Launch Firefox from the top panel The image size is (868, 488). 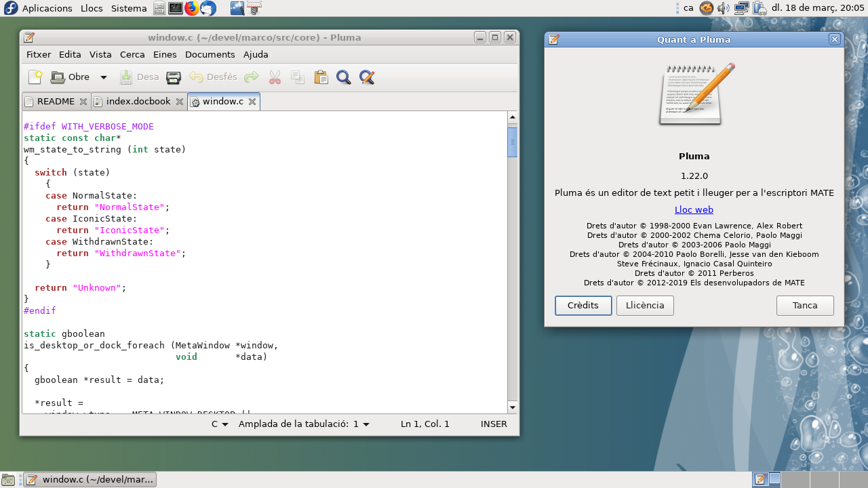point(192,8)
